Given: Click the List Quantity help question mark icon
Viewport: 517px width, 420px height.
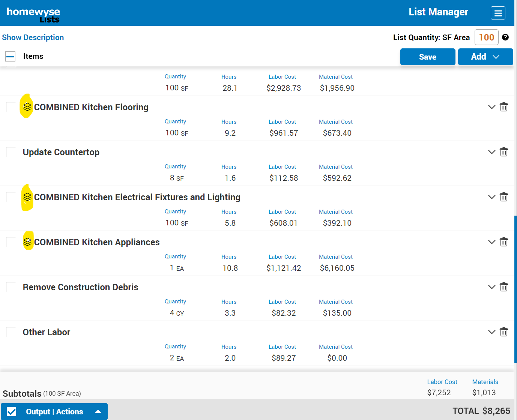Looking at the screenshot, I should [x=505, y=37].
